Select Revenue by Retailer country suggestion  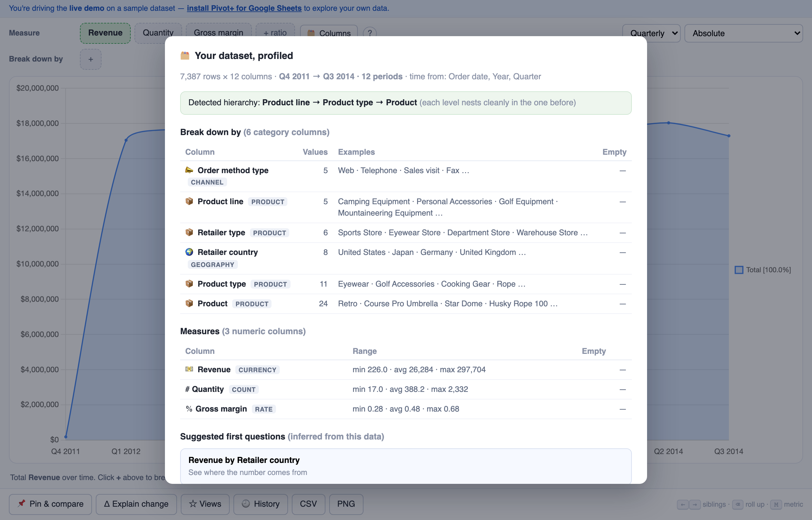pyautogui.click(x=406, y=466)
